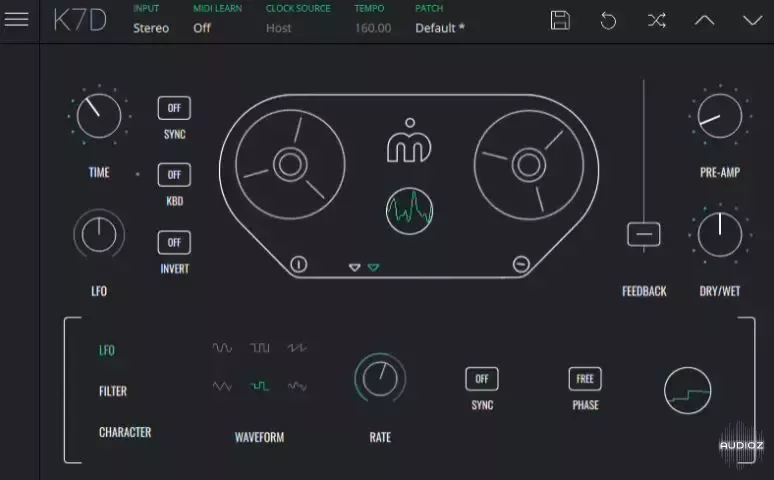Click the Imaginando logo on tape deck
774x480 pixels.
click(409, 141)
